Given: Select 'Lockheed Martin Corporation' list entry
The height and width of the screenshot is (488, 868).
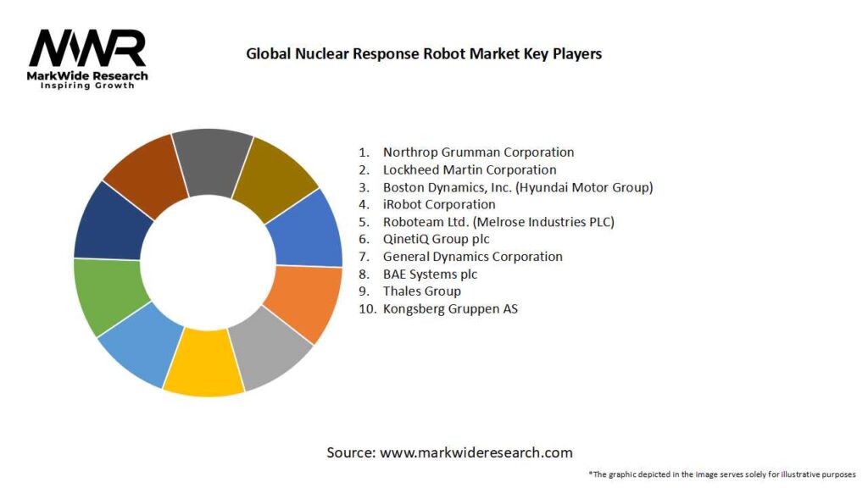Looking at the screenshot, I should tap(470, 169).
